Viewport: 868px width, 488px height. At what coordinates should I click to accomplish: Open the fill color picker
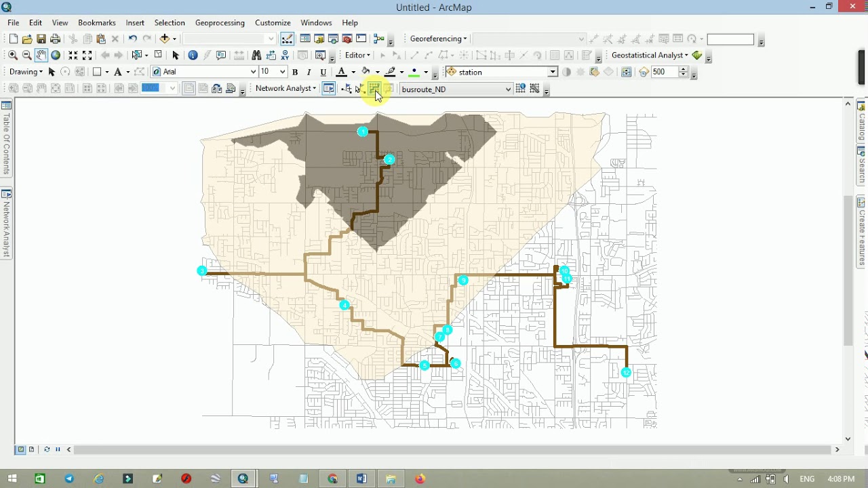click(366, 72)
